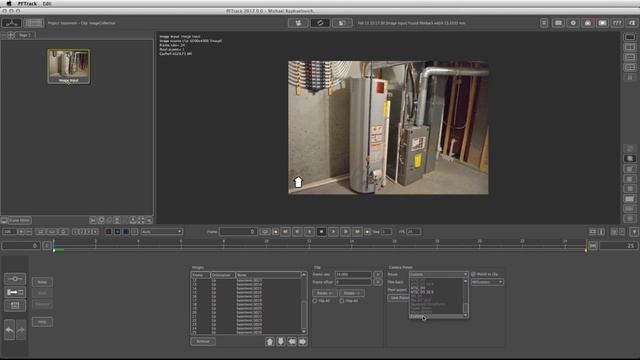Click the middle center top toolbar button

pos(320,23)
